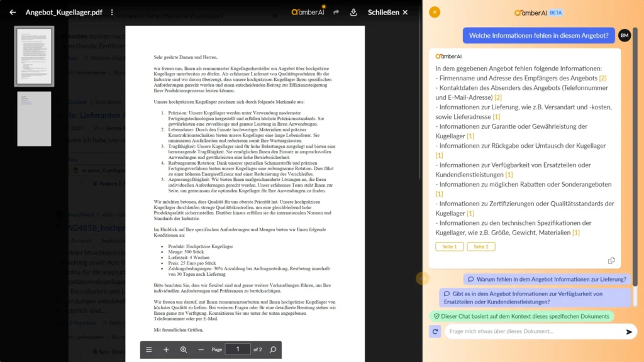Click the chat input field below the suggestions

coord(535,332)
